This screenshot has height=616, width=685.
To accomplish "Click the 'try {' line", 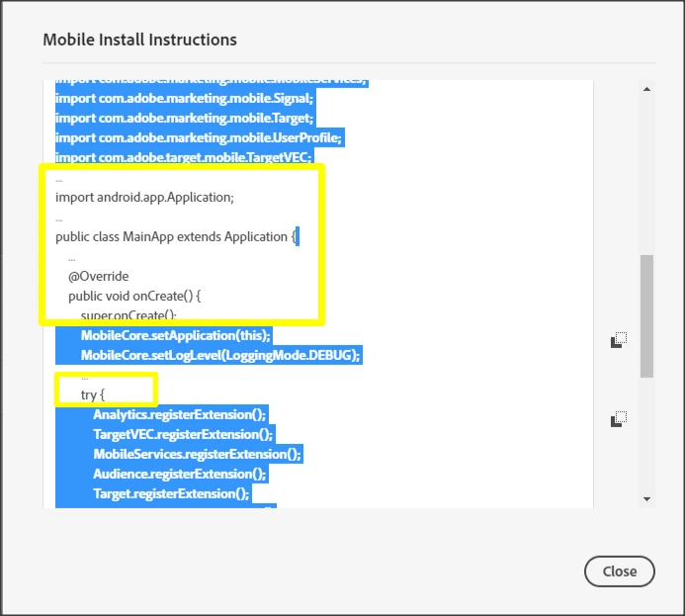I will [93, 395].
